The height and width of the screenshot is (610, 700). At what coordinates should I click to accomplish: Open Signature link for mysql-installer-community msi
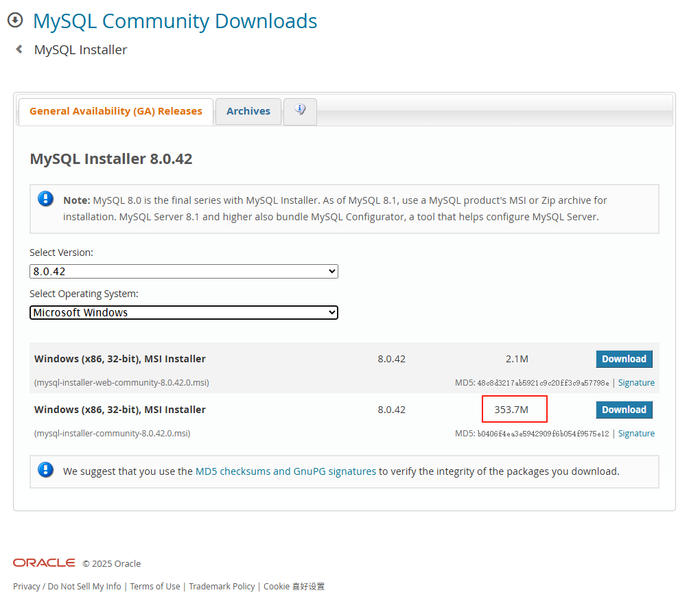(x=636, y=433)
